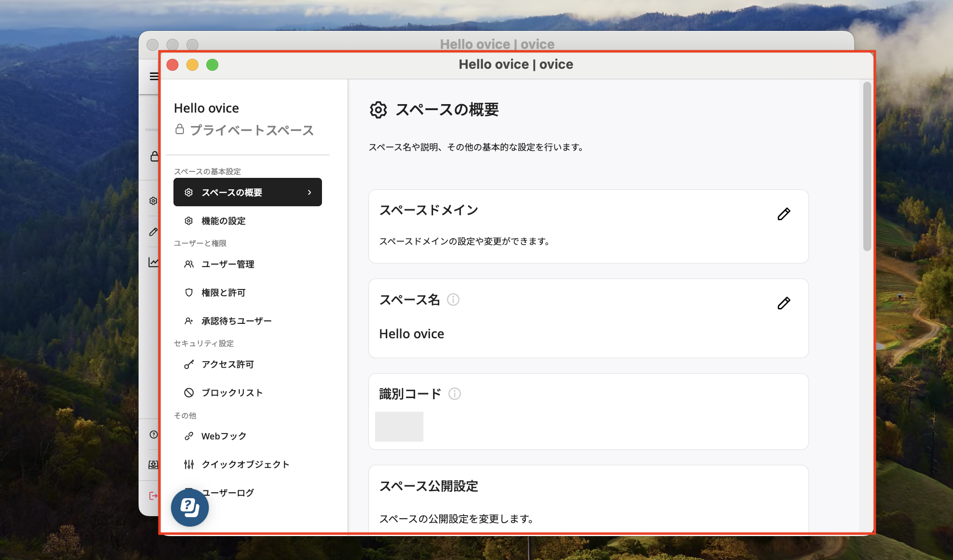Click the user-plus icon beside 承認待ちユーザー
This screenshot has height=560, width=953.
coord(189,321)
